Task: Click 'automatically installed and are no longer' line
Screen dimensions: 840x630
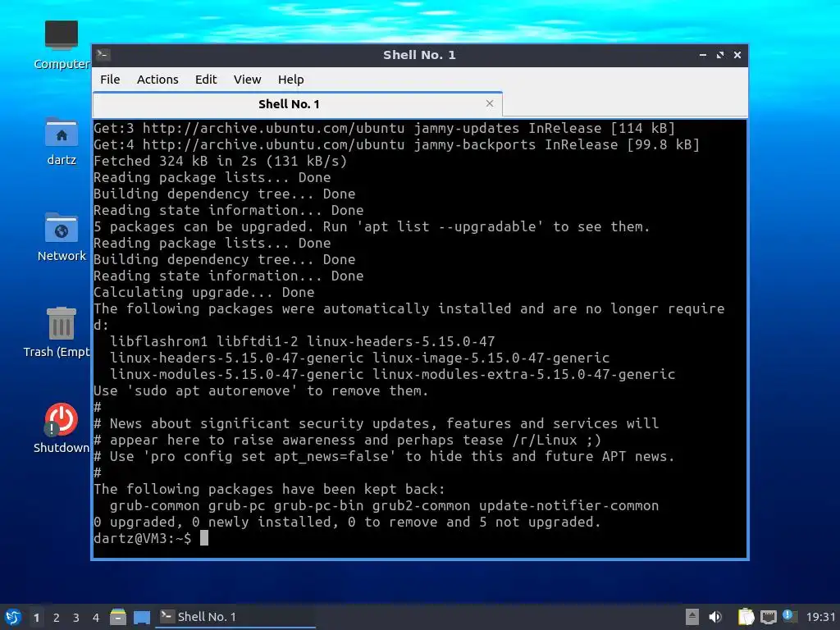Action: [x=409, y=309]
